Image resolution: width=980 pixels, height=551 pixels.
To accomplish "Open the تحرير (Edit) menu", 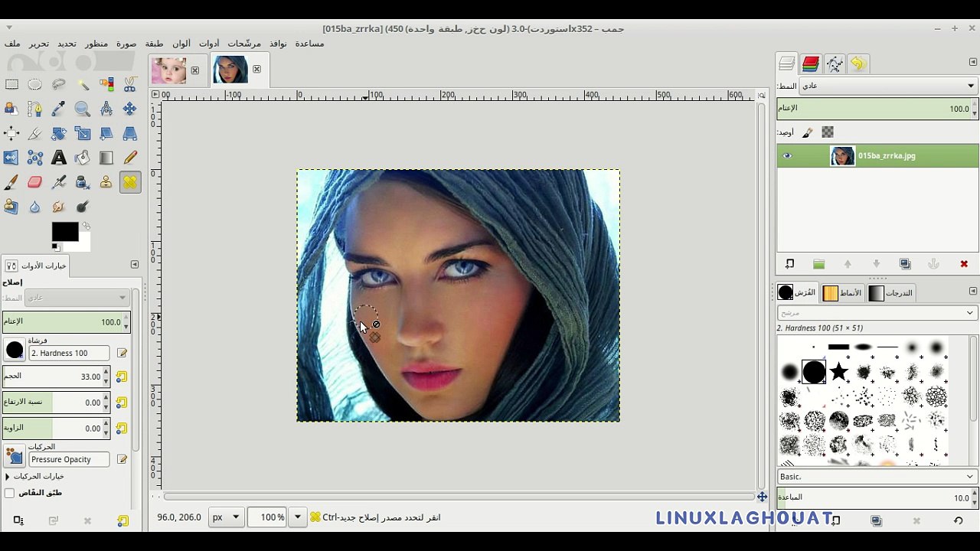I will [39, 44].
